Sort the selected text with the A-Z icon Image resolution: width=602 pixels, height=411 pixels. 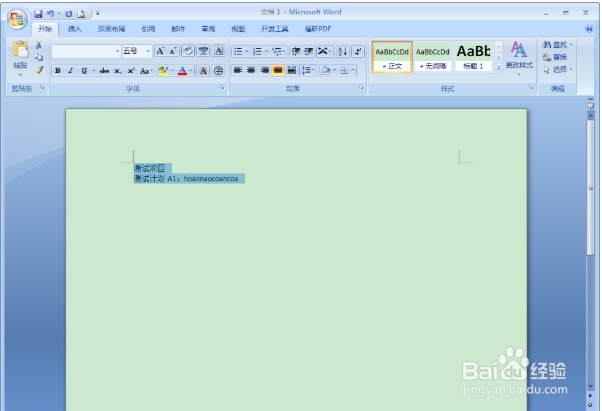click(x=342, y=51)
